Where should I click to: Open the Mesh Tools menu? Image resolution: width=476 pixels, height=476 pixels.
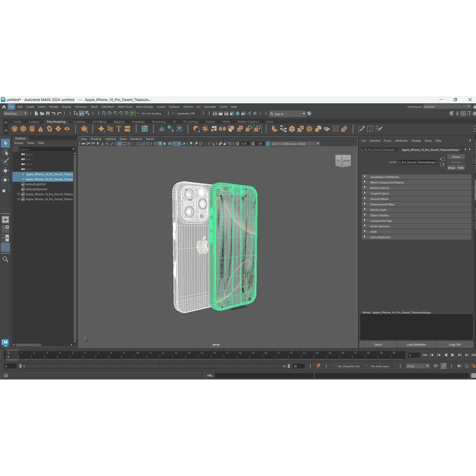(x=125, y=107)
